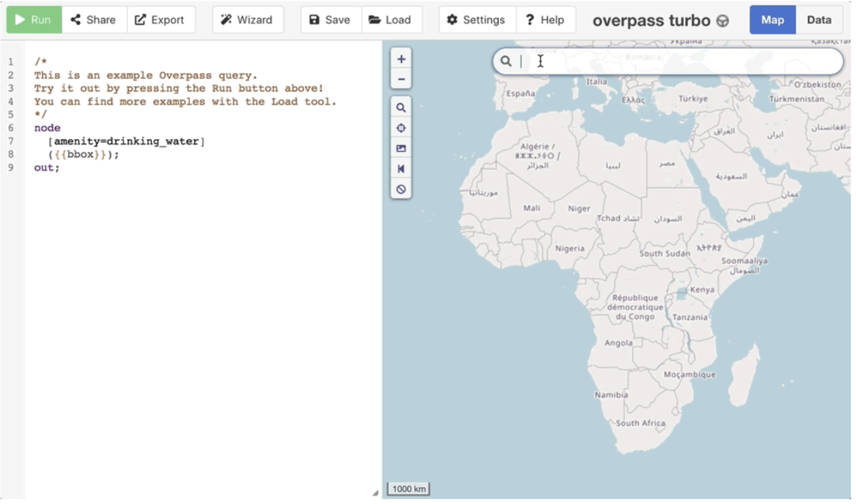The width and height of the screenshot is (856, 504).
Task: Toggle wide map view icon
Action: click(401, 168)
